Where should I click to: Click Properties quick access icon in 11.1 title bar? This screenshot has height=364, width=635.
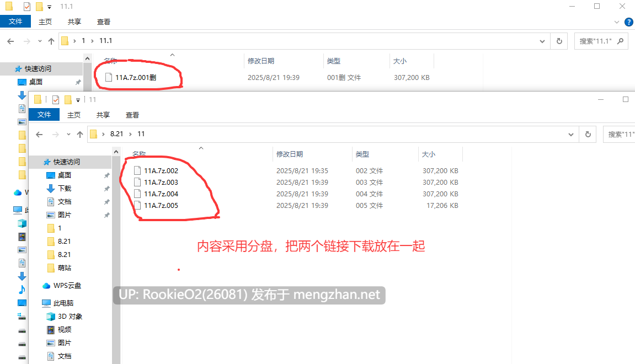point(26,7)
